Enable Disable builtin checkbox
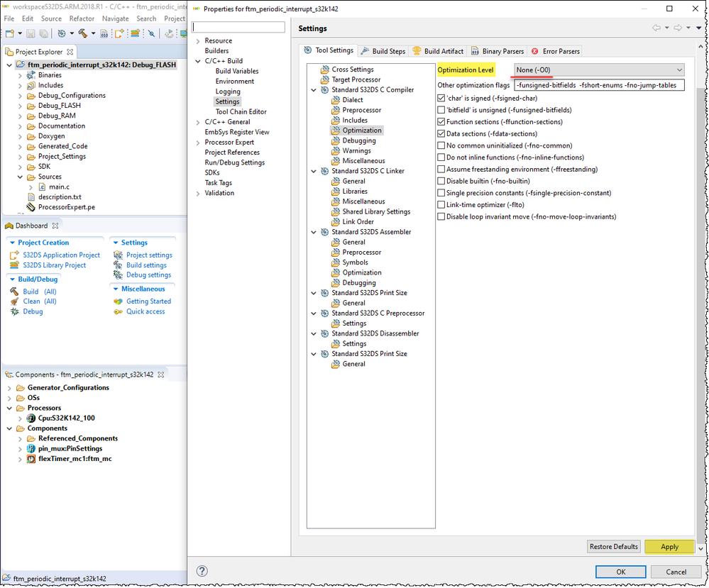This screenshot has width=709, height=588. coord(441,181)
